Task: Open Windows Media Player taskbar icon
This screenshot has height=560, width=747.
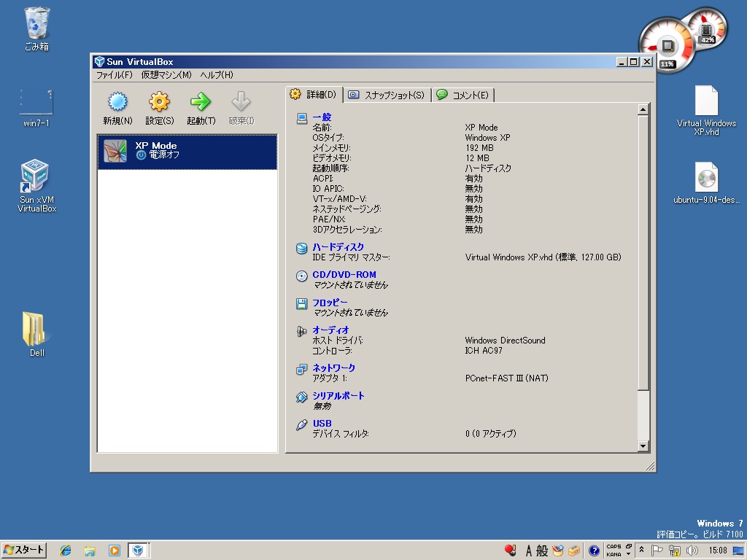Action: click(114, 551)
